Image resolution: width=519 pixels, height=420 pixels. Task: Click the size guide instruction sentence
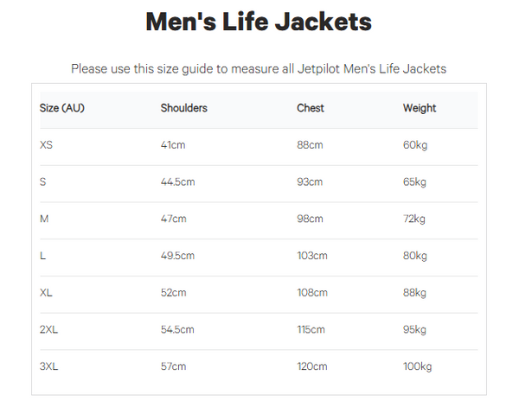[259, 68]
